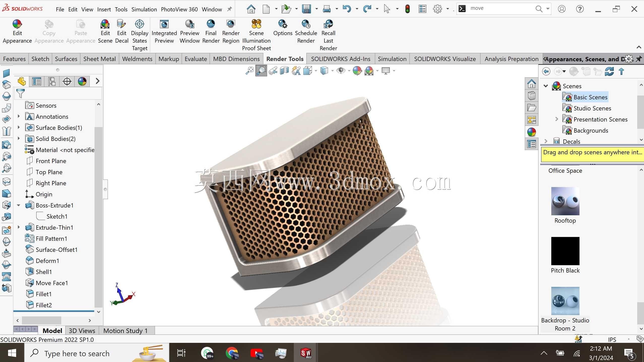Image resolution: width=644 pixels, height=362 pixels.
Task: Click the Save icon in the toolbar
Action: point(306,9)
